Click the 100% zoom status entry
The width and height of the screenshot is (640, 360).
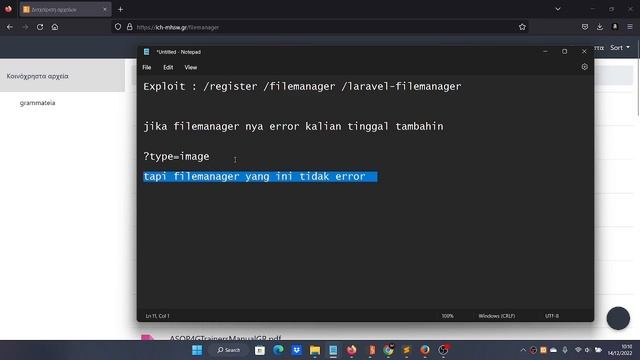pos(447,316)
